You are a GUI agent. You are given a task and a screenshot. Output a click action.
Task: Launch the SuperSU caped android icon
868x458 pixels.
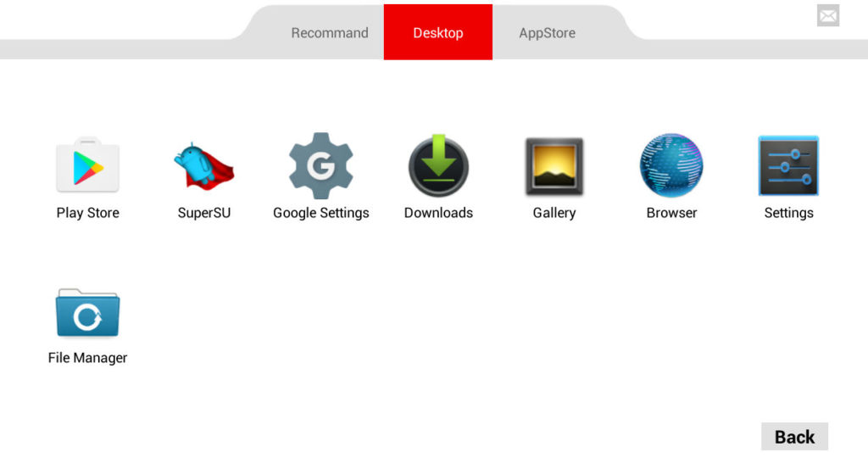[203, 165]
